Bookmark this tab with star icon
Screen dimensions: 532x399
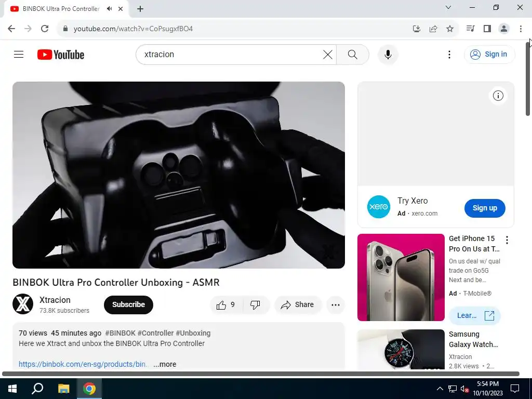pos(450,29)
